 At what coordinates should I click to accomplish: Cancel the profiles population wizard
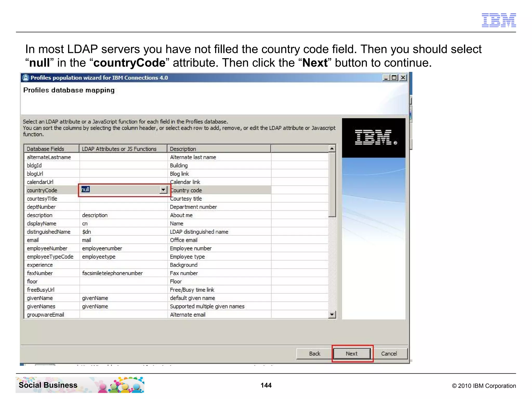point(389,354)
